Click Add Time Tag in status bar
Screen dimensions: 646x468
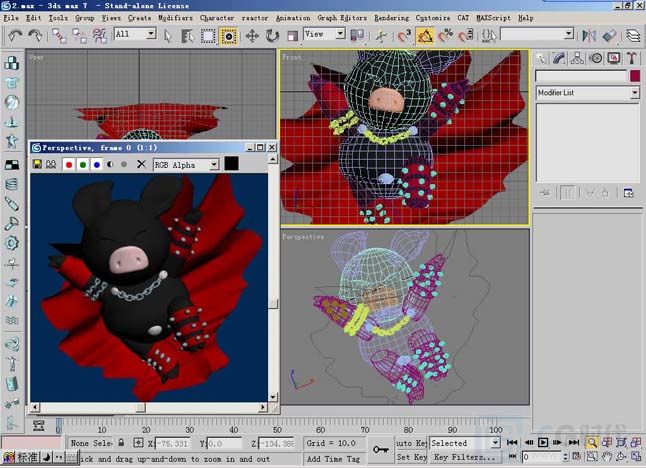(333, 459)
